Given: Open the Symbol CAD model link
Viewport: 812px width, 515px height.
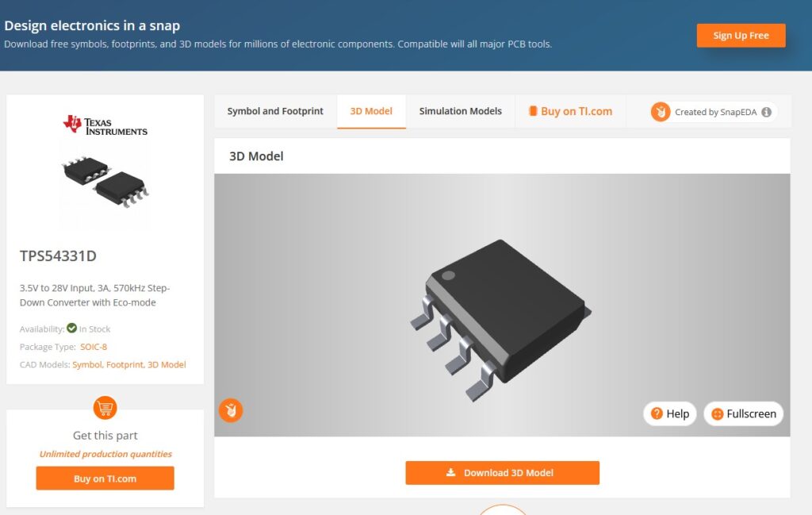Looking at the screenshot, I should click(x=87, y=364).
